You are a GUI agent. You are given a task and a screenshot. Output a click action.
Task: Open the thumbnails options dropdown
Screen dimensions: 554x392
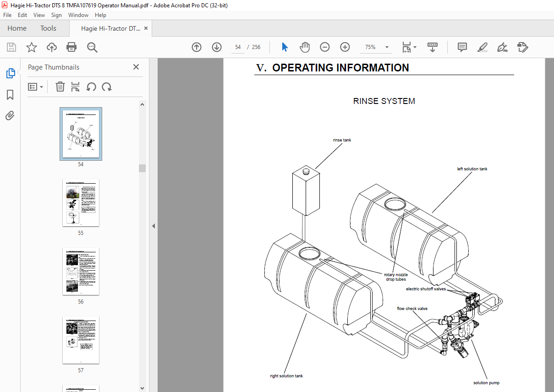[36, 87]
